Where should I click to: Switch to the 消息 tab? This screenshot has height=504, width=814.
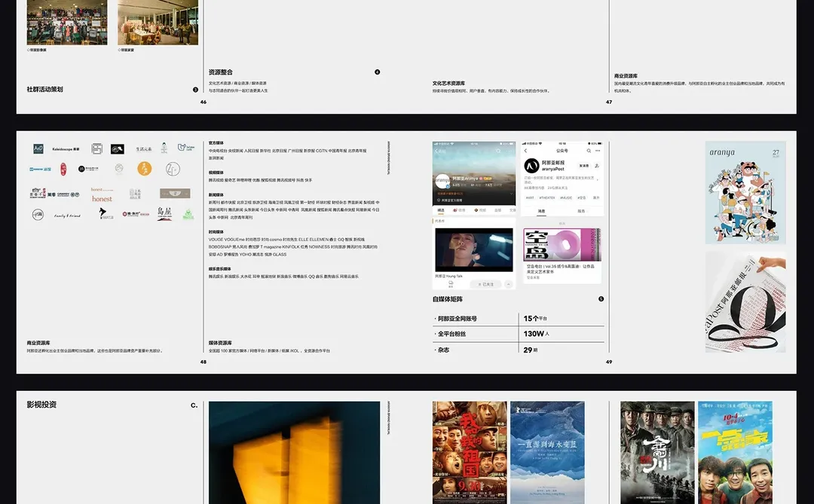(x=541, y=211)
